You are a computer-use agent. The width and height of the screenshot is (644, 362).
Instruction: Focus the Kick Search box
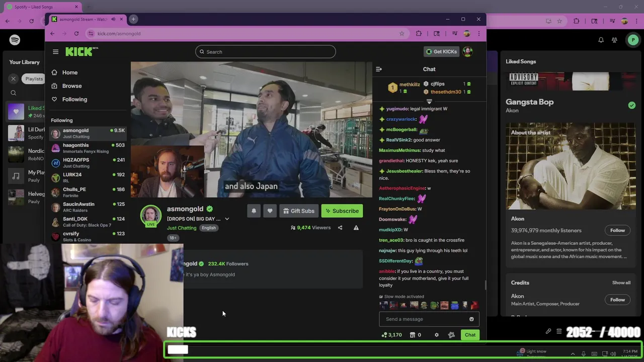(x=266, y=52)
